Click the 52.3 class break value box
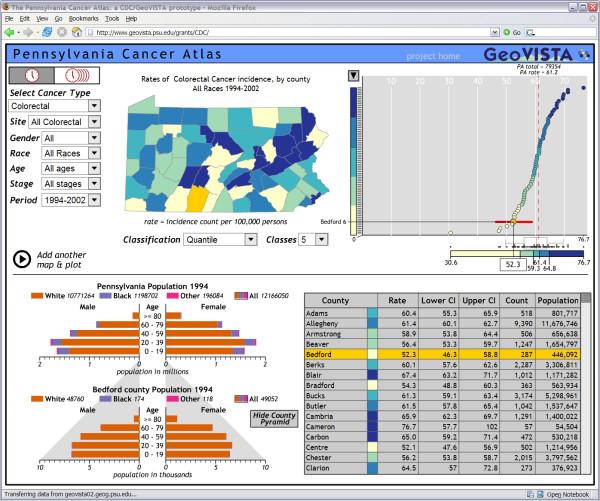The height and width of the screenshot is (501, 600). (513, 264)
